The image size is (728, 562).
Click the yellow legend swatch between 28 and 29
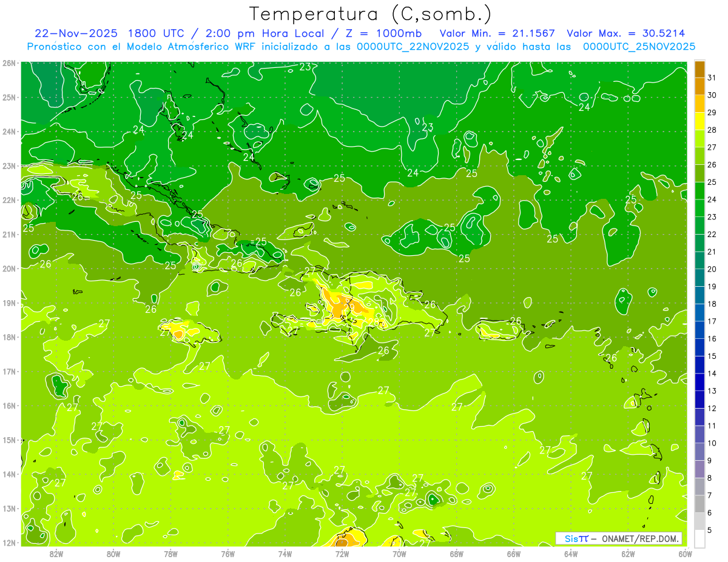coord(699,121)
